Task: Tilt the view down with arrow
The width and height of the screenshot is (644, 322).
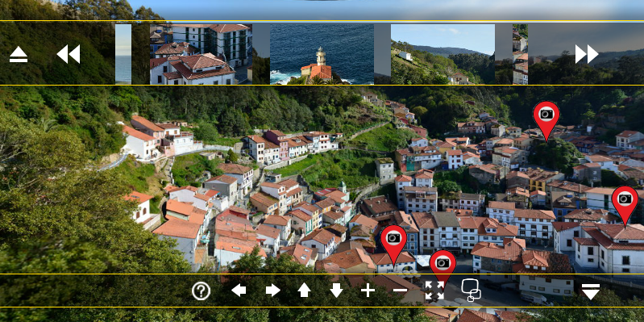Action: click(x=336, y=291)
